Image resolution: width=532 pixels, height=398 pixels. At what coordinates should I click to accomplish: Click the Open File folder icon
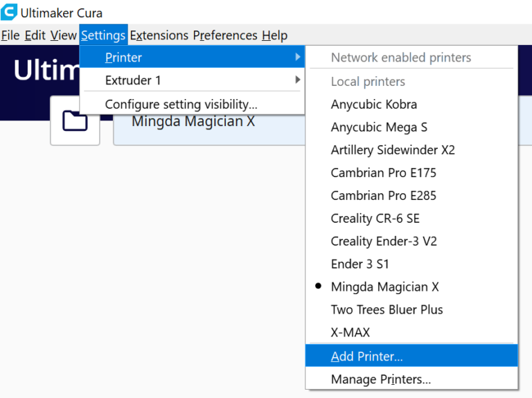[x=75, y=120]
